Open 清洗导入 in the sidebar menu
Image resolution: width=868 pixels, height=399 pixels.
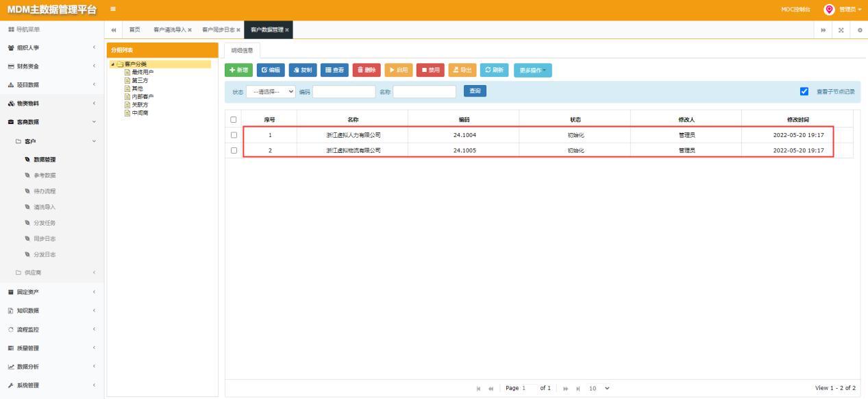point(45,207)
